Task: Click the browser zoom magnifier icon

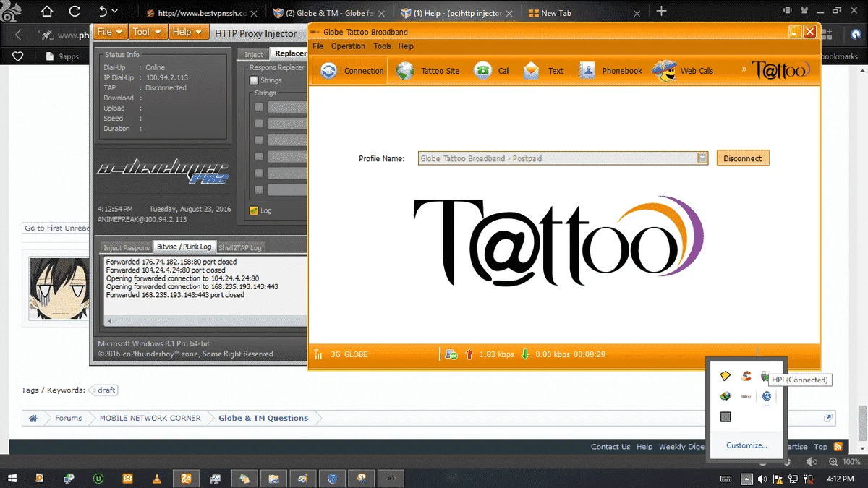Action: pyautogui.click(x=833, y=461)
